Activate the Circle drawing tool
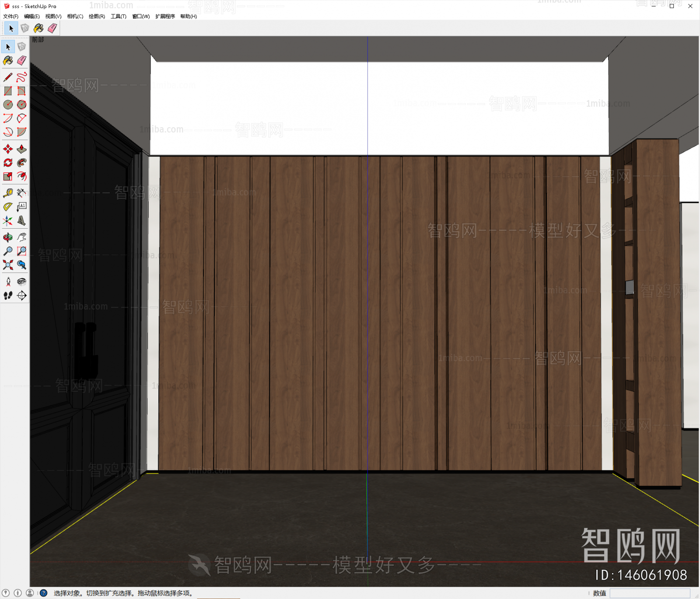 [x=8, y=104]
